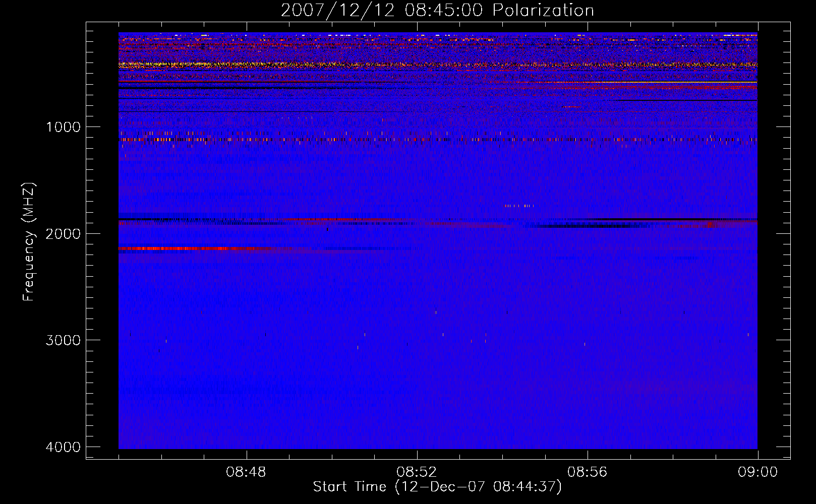Select the 2000 frequency tick label

click(63, 233)
